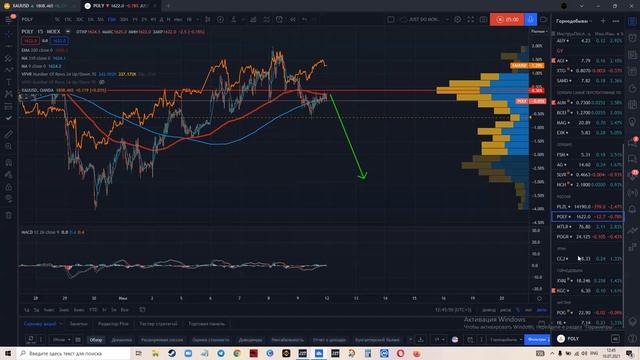Switch to the Заметки bottom tab
The image size is (640, 360).
pos(78,324)
